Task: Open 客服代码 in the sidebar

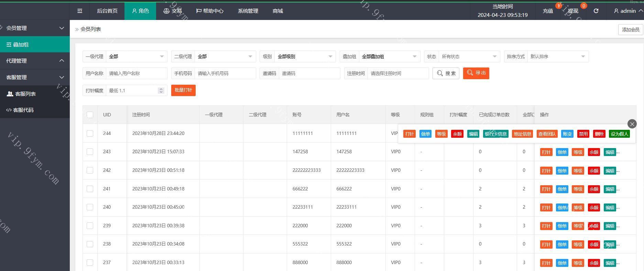Action: (23, 110)
